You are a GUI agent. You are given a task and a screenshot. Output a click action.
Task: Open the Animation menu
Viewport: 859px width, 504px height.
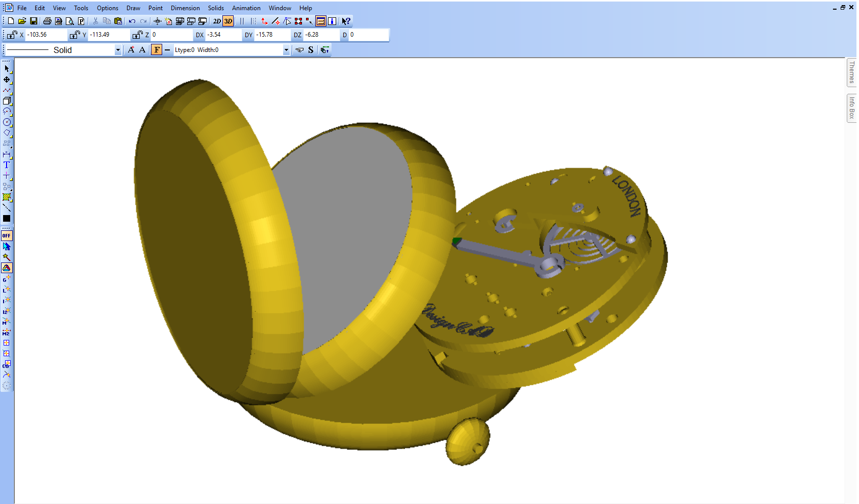pos(246,8)
